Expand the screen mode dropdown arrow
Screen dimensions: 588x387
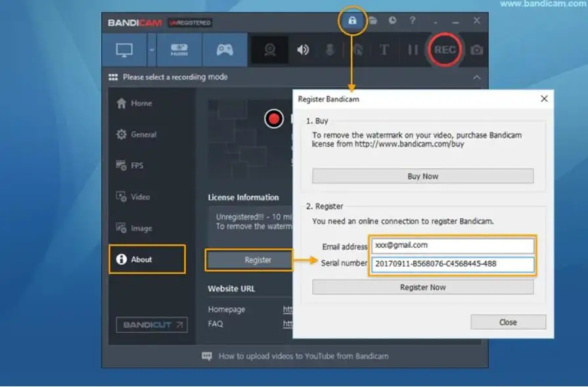[x=152, y=50]
